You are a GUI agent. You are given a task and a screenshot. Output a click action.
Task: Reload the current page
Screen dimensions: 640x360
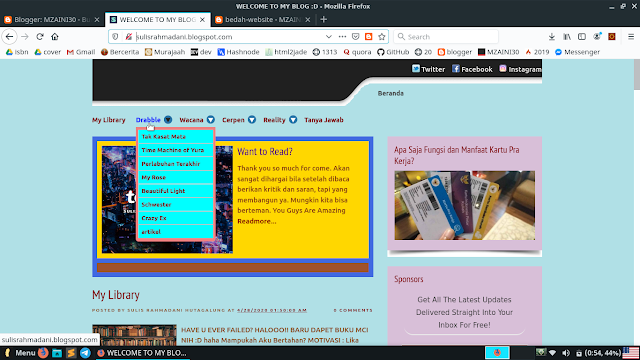click(x=40, y=37)
